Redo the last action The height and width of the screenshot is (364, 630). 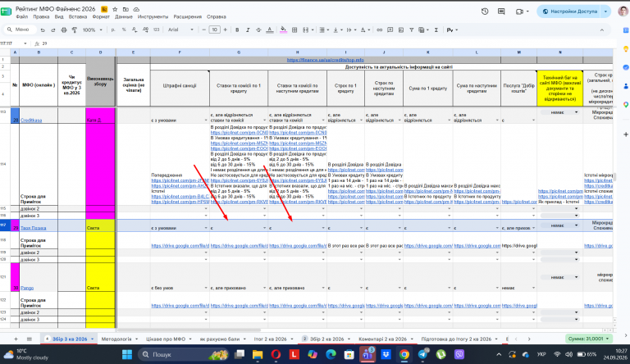click(x=53, y=30)
